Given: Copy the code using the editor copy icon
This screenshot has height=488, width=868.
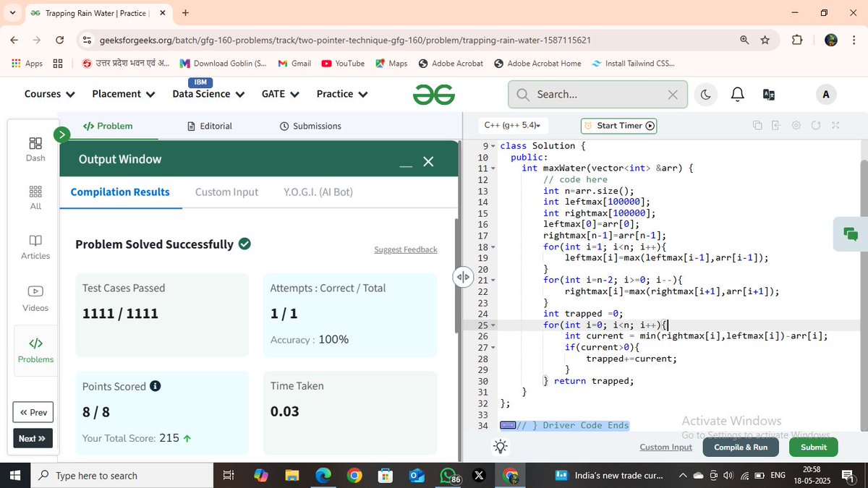Looking at the screenshot, I should coord(757,126).
